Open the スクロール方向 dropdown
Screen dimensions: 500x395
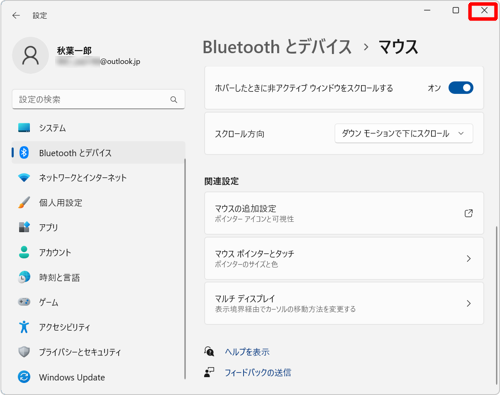404,134
